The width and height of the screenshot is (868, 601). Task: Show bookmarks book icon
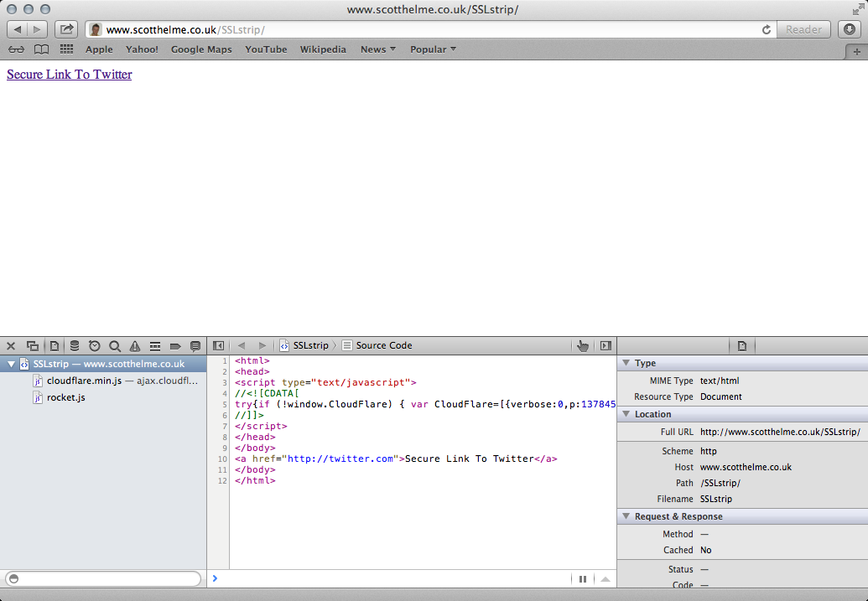(x=42, y=49)
